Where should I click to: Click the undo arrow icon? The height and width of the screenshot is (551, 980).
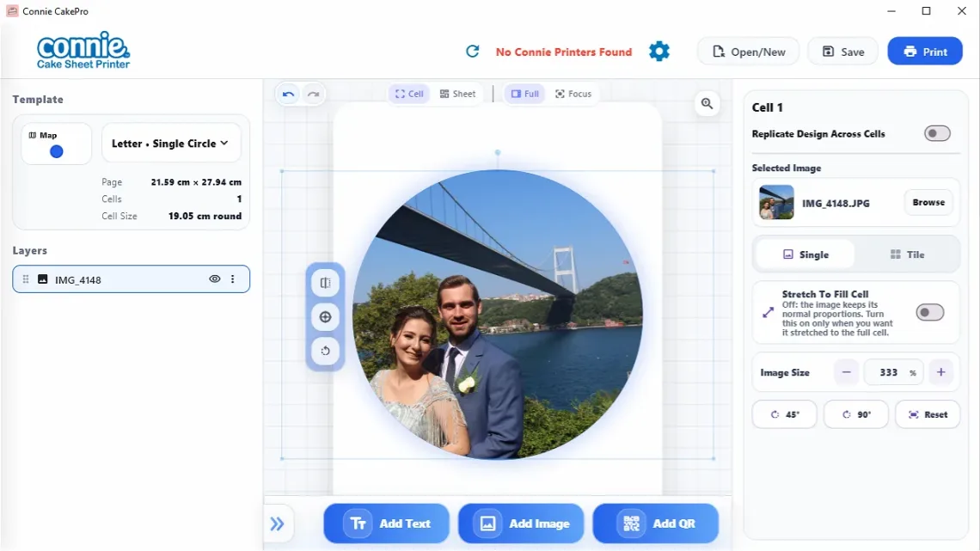pyautogui.click(x=288, y=95)
